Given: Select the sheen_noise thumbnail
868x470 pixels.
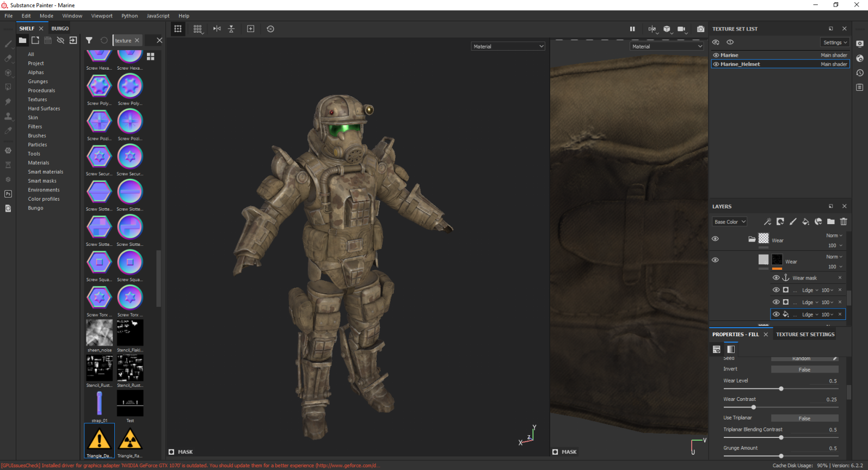Looking at the screenshot, I should 99,333.
